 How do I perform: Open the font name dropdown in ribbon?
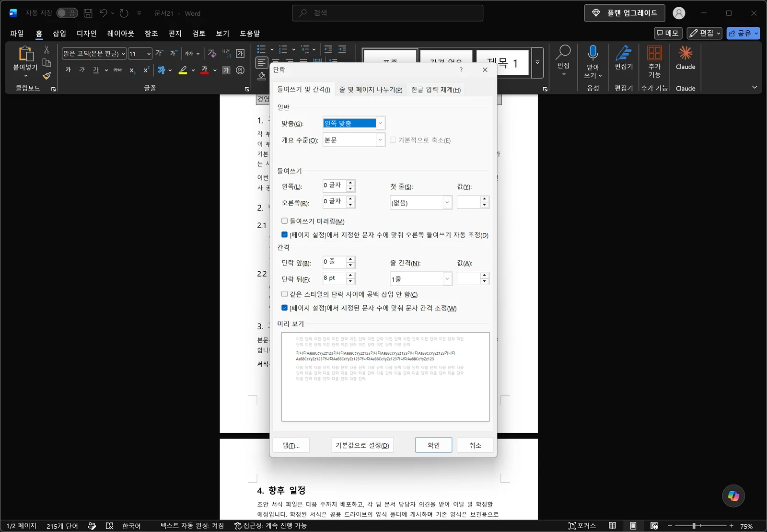pyautogui.click(x=123, y=54)
